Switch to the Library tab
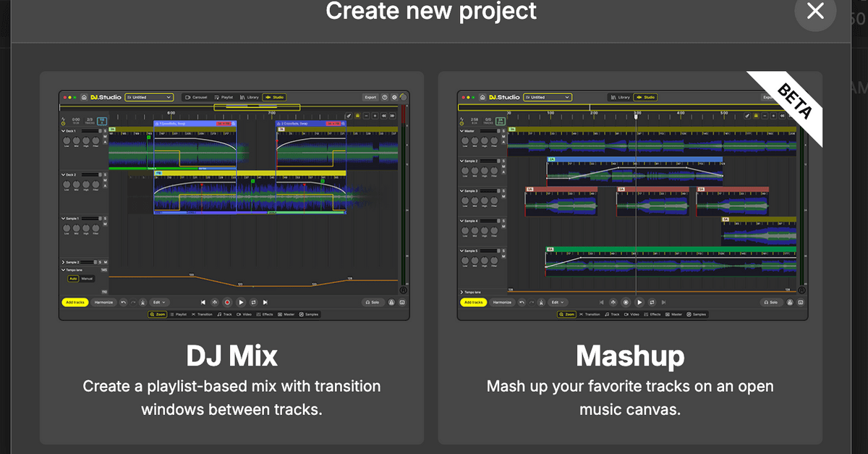 click(x=250, y=97)
